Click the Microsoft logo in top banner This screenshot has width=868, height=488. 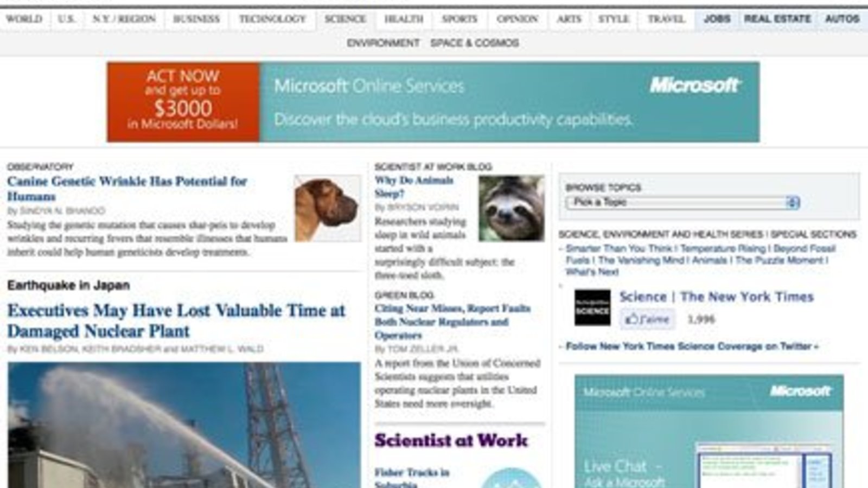[695, 85]
